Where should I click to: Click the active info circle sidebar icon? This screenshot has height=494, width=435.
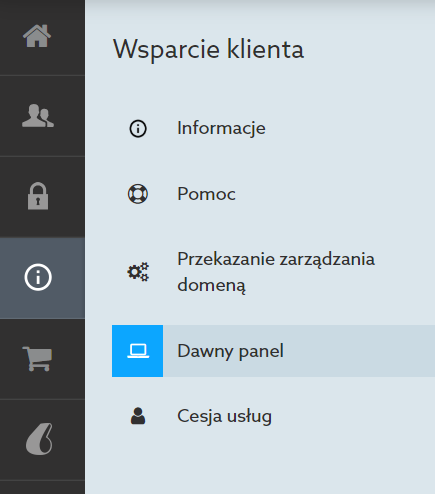click(38, 277)
